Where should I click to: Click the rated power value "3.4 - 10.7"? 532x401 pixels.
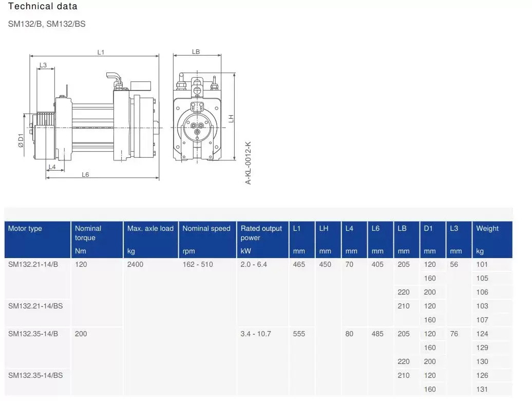click(256, 334)
